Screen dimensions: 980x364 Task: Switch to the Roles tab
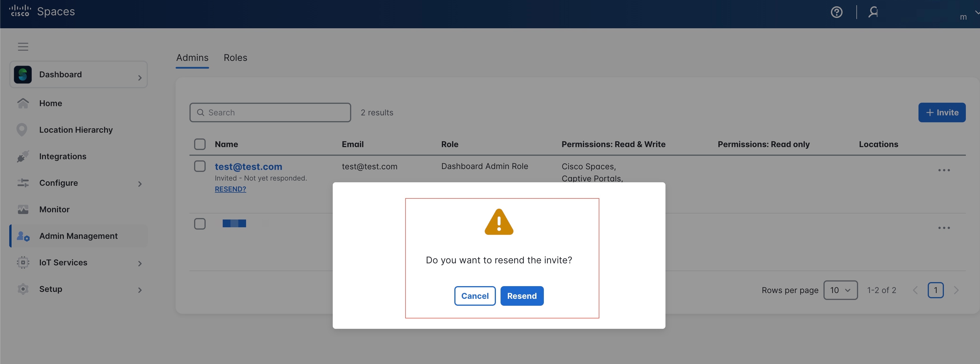tap(235, 58)
